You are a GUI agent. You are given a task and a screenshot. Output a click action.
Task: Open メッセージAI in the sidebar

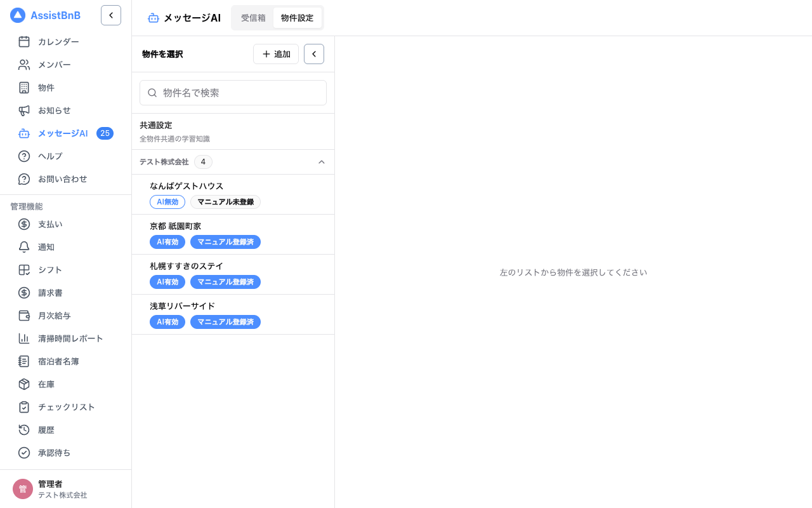point(66,133)
